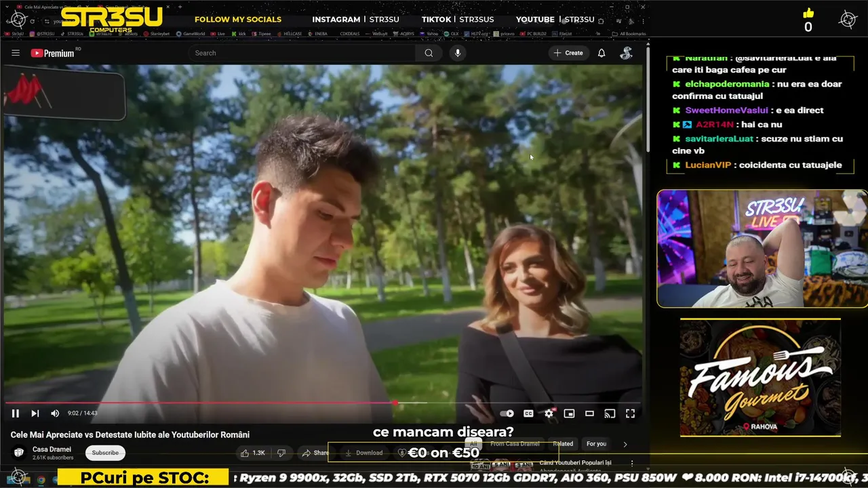Screen dimensions: 868x488
Task: Open the GameWorld bookmark
Action: pyautogui.click(x=191, y=33)
